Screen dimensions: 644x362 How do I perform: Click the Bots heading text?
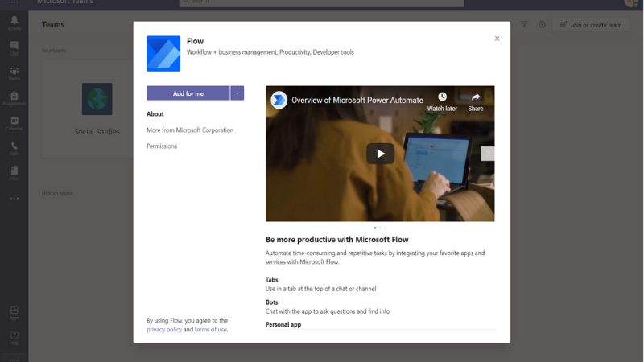coord(271,302)
